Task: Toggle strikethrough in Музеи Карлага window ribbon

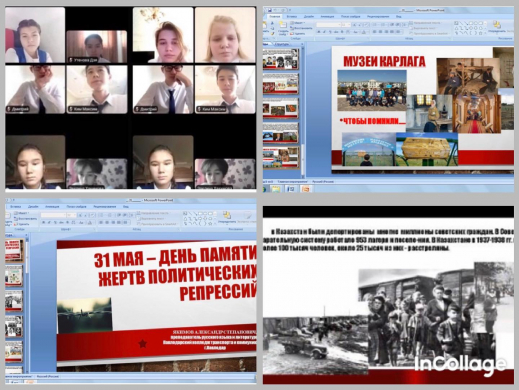Action: (336, 32)
